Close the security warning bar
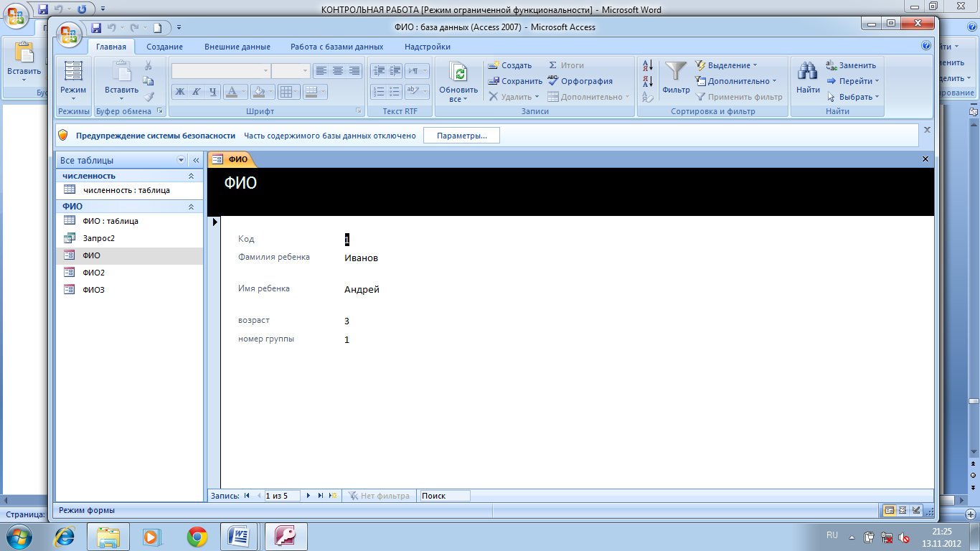Image resolution: width=980 pixels, height=551 pixels. pyautogui.click(x=927, y=130)
